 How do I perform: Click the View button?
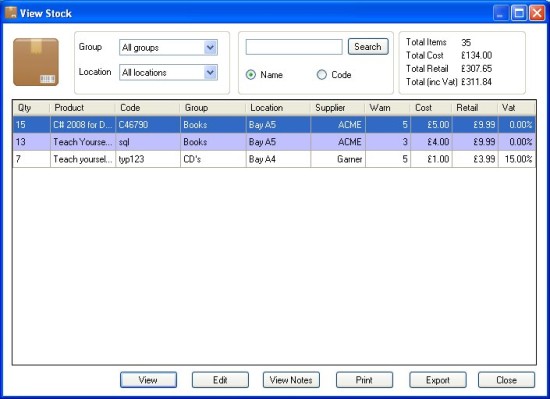click(148, 380)
